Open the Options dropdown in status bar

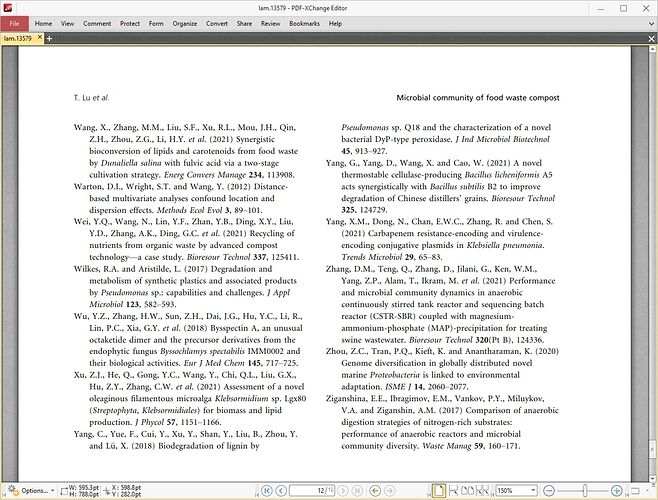click(x=31, y=490)
